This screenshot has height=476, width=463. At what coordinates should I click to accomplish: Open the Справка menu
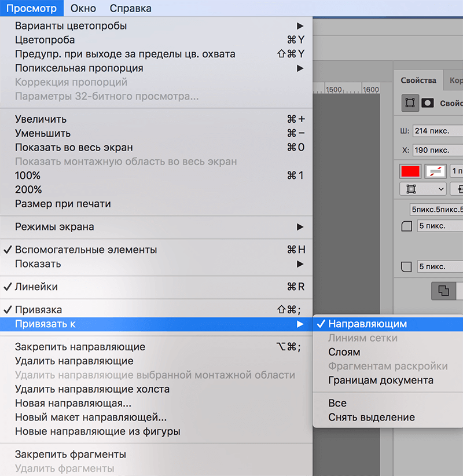pyautogui.click(x=130, y=8)
